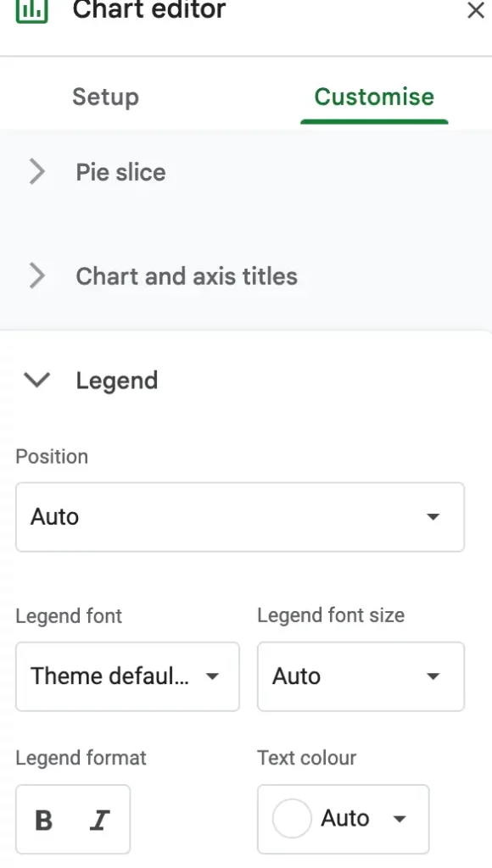Open the Legend font selector showing Theme default
This screenshot has width=492, height=868.
(127, 676)
